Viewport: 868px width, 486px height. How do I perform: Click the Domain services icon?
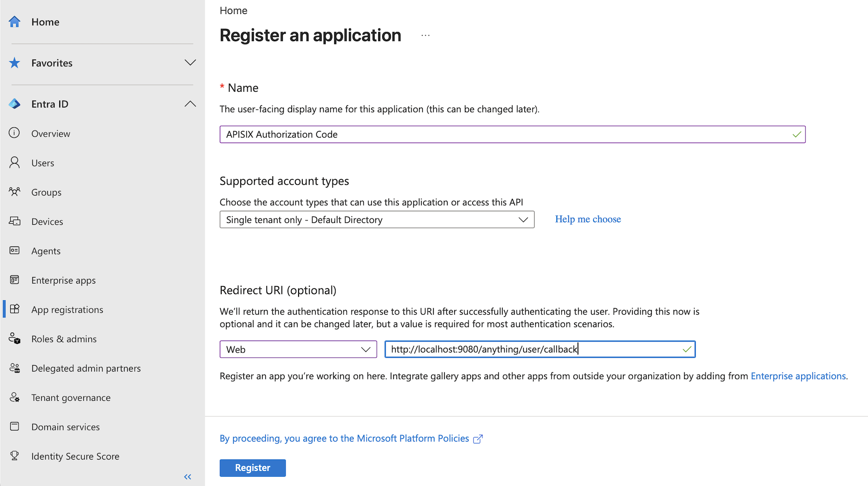click(x=15, y=426)
